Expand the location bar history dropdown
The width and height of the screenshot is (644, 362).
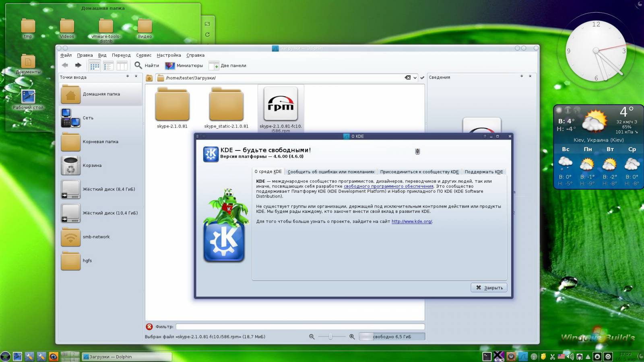pyautogui.click(x=415, y=78)
